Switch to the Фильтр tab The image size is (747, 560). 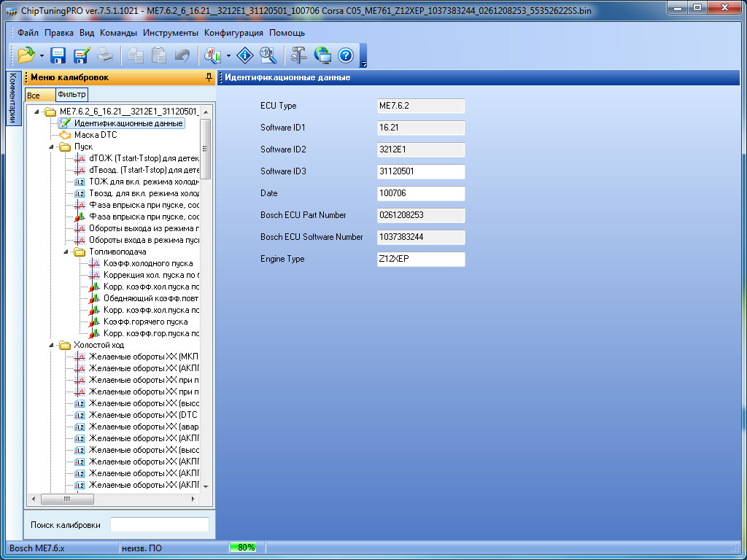tap(71, 95)
